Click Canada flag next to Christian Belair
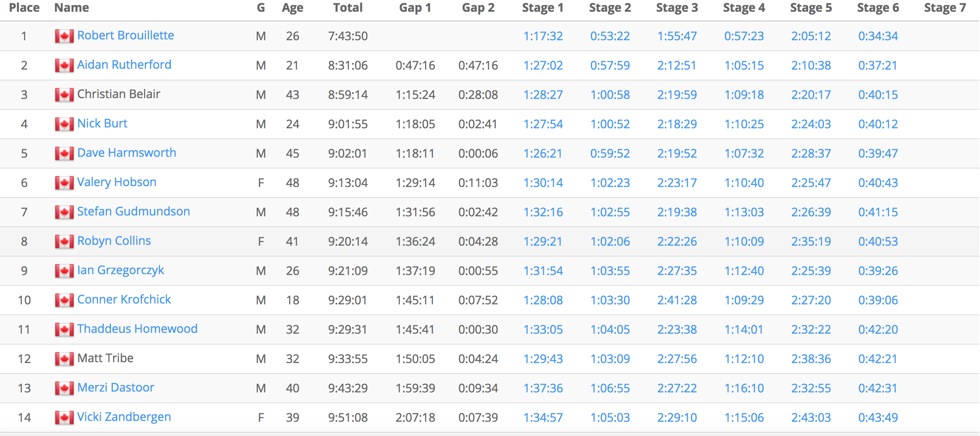 tap(64, 95)
